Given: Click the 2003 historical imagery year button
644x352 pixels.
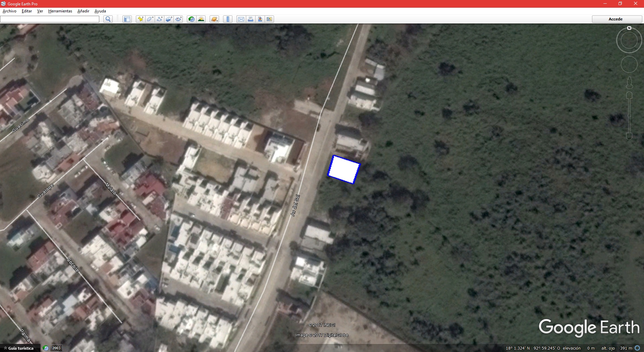Looking at the screenshot, I should click(56, 348).
